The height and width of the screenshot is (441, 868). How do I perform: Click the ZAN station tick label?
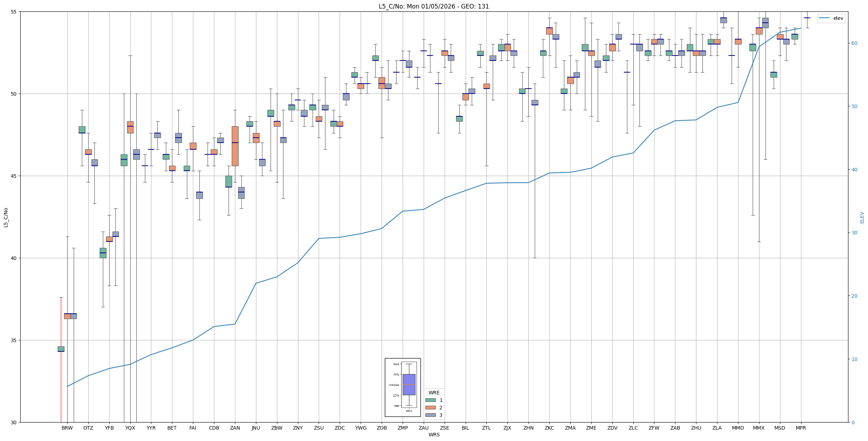point(235,428)
